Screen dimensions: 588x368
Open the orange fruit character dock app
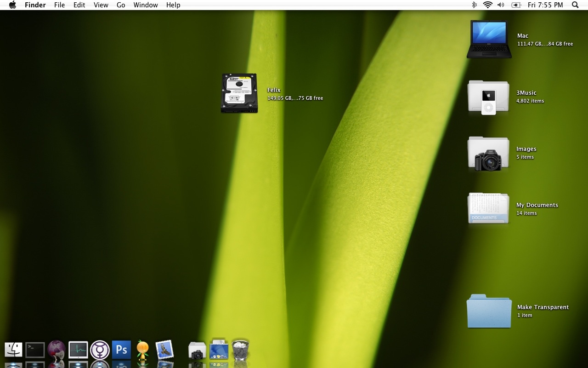[143, 351]
